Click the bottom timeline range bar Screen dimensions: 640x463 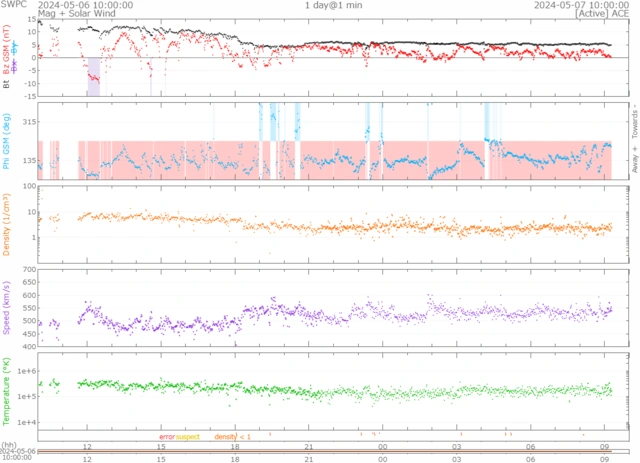pyautogui.click(x=330, y=450)
